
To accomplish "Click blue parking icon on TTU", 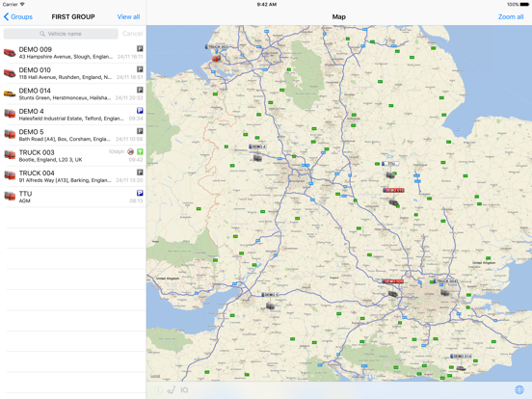I will click(x=140, y=193).
